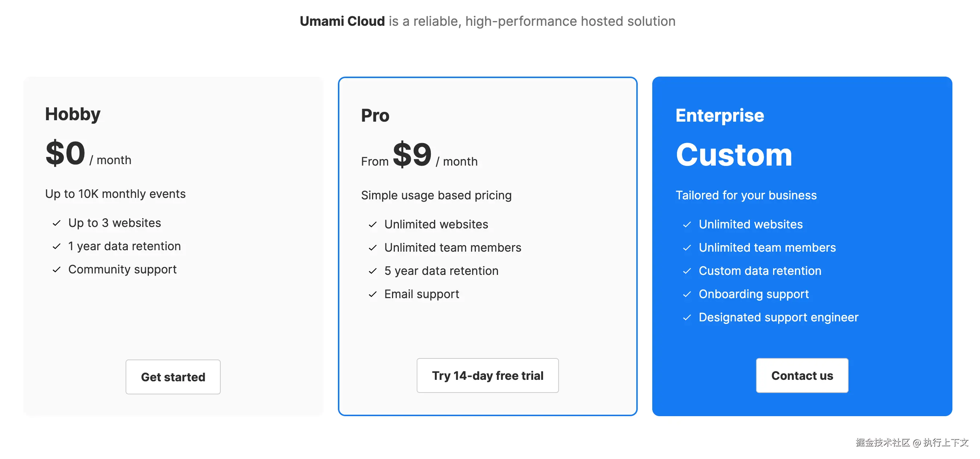
Task: Click the $0 price in the Hobby card
Action: pos(65,153)
